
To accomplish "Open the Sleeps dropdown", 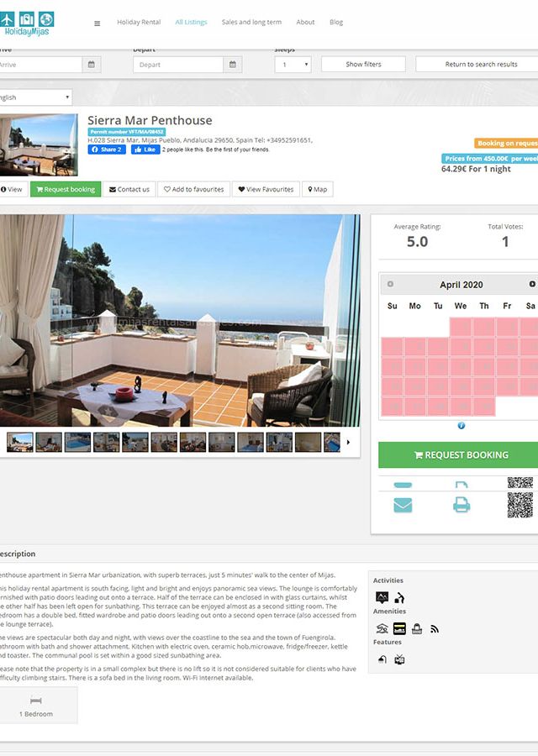I will 293,65.
